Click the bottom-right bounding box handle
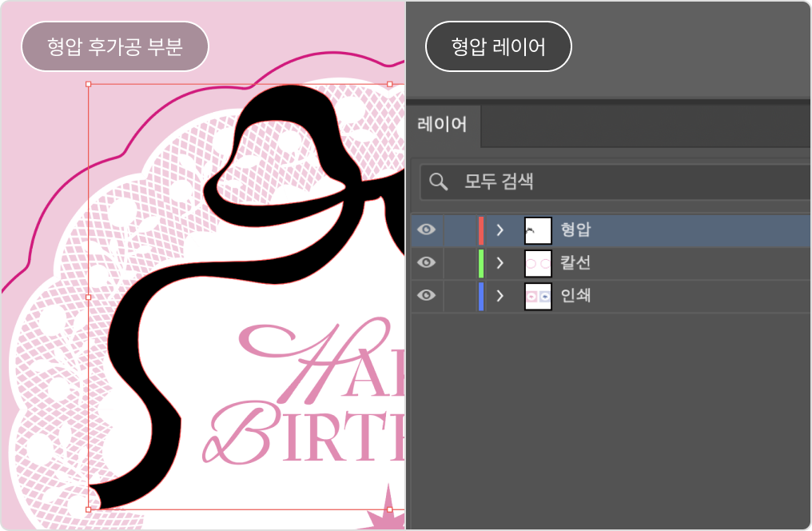Screen dimensions: 812x531 [389, 509]
